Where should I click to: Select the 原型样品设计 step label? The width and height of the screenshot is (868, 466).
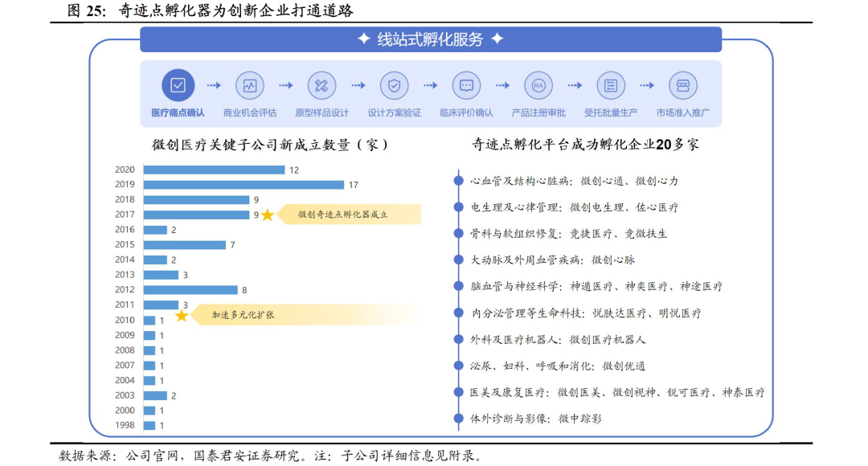pos(321,113)
